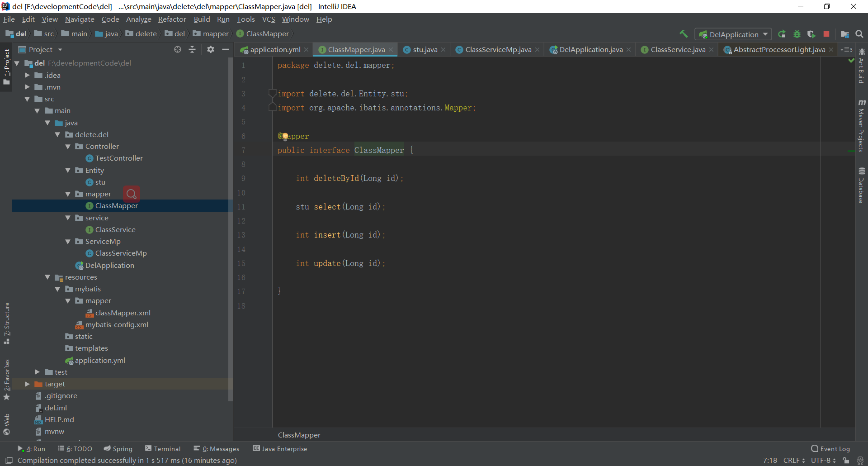This screenshot has width=868, height=466.
Task: Collapse the resources folder
Action: click(47, 277)
